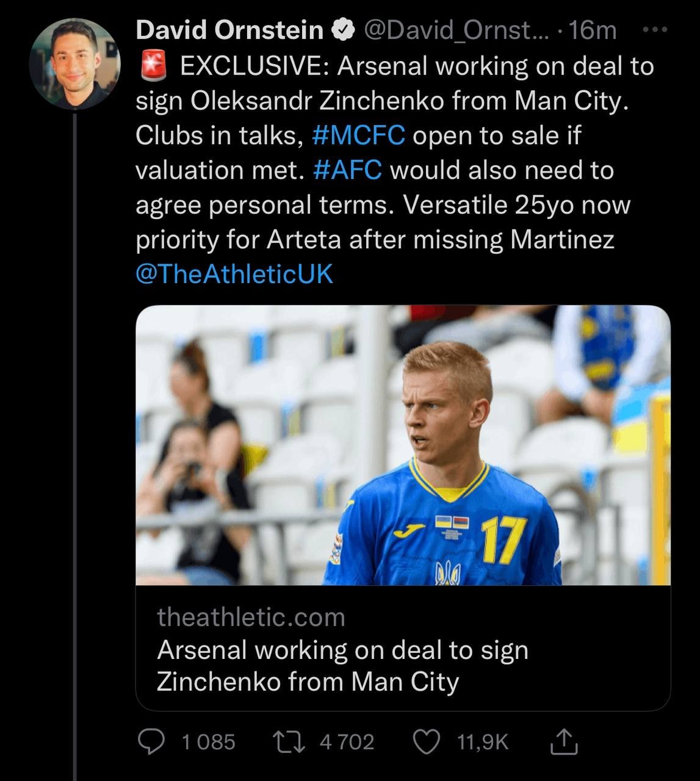
Task: Click the 11,9K likes count
Action: (x=482, y=742)
